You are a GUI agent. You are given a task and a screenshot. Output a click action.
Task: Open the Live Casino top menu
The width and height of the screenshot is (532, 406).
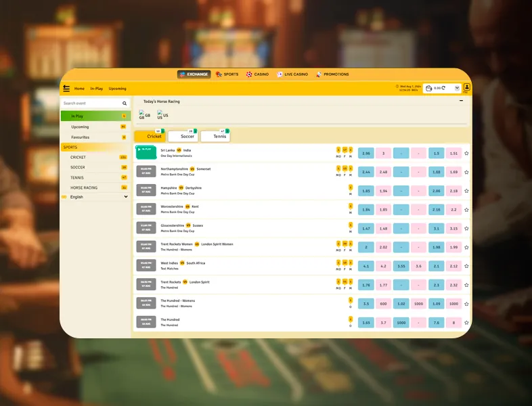[292, 74]
